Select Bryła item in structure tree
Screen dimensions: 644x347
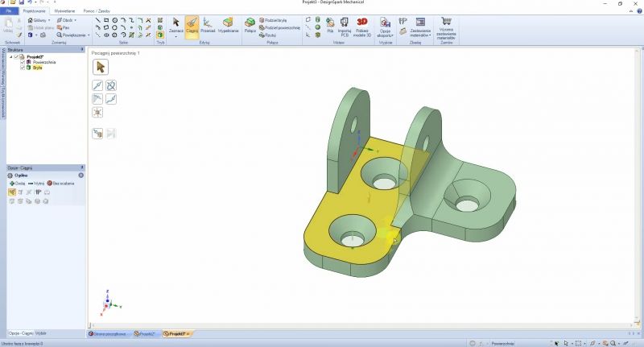[37, 68]
